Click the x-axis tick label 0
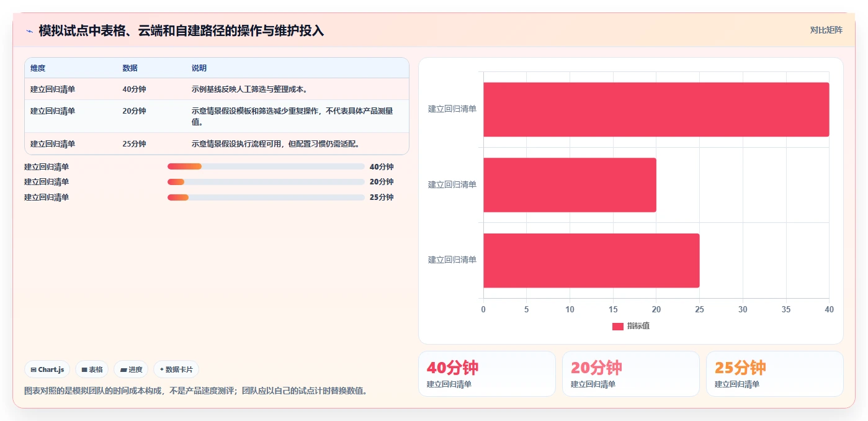The width and height of the screenshot is (868, 421). [483, 309]
